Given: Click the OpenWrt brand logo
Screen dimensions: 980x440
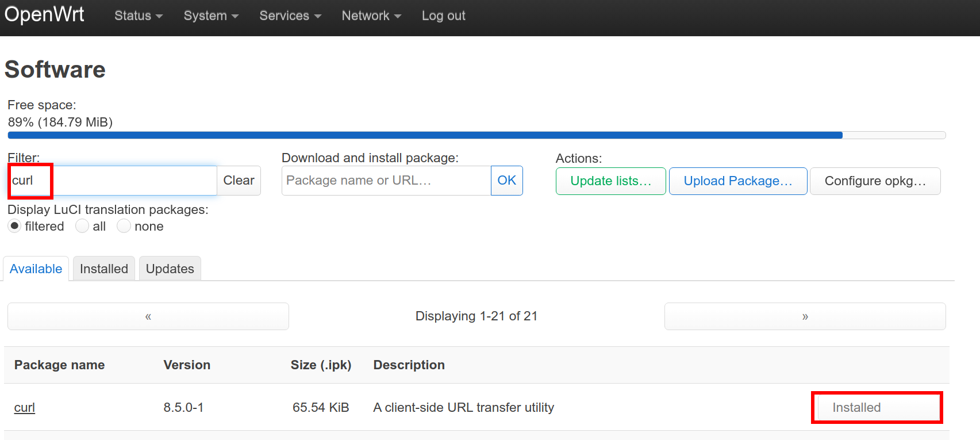Looking at the screenshot, I should pos(44,14).
